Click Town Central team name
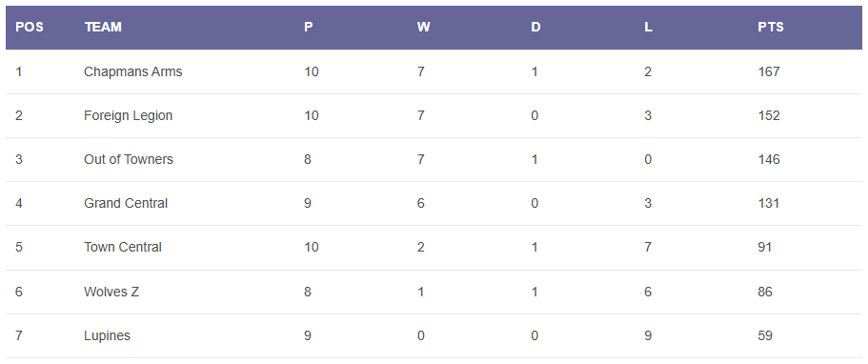This screenshot has width=868, height=364. coord(123,247)
